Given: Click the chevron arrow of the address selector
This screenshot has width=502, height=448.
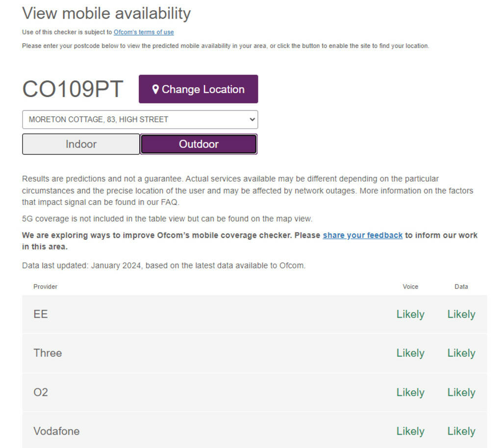Looking at the screenshot, I should point(252,120).
